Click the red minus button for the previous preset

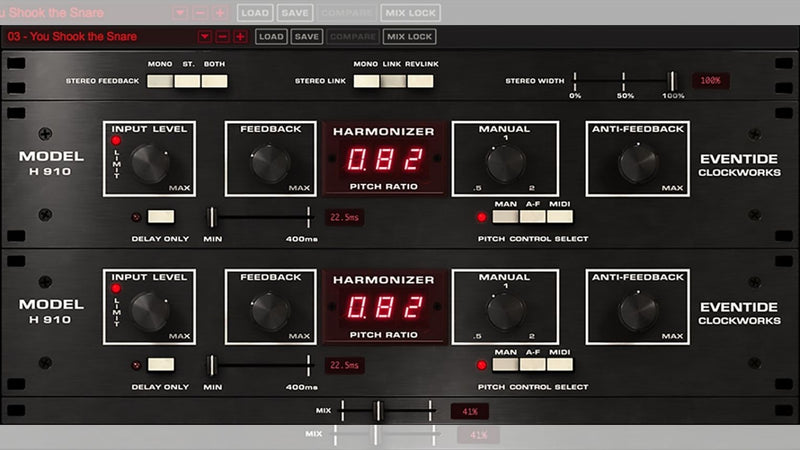coord(223,37)
